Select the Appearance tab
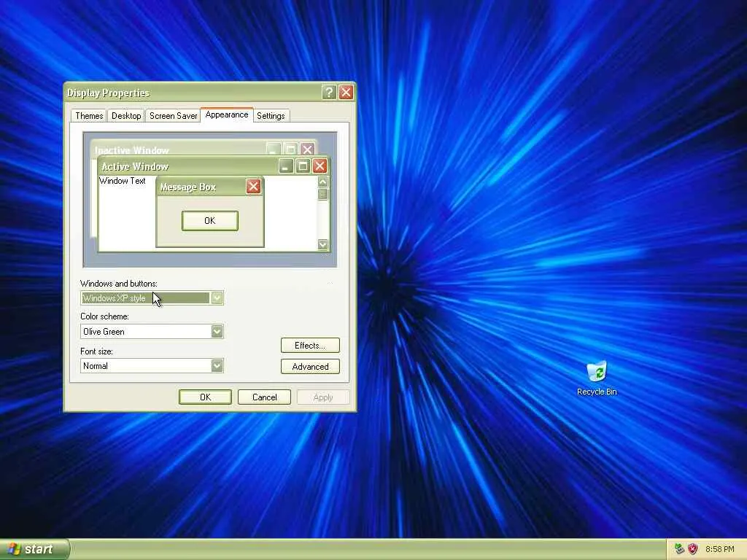Image resolution: width=747 pixels, height=560 pixels. 227,114
